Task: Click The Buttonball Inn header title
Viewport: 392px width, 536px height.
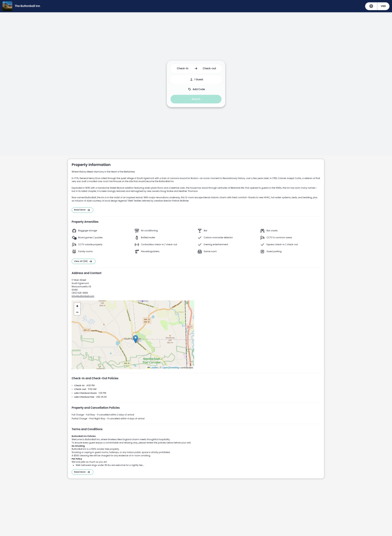Action: (27, 6)
